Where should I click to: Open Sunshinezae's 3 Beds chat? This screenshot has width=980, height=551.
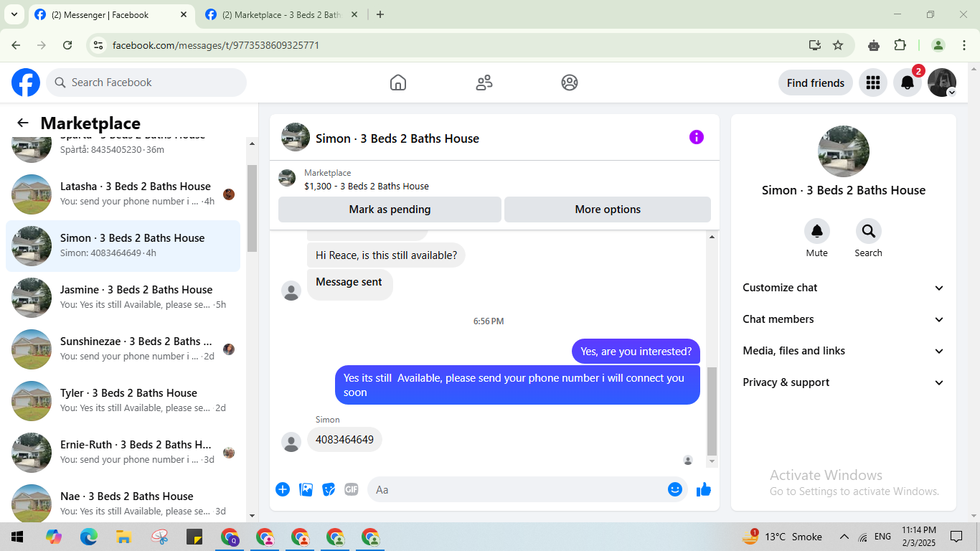tap(123, 349)
